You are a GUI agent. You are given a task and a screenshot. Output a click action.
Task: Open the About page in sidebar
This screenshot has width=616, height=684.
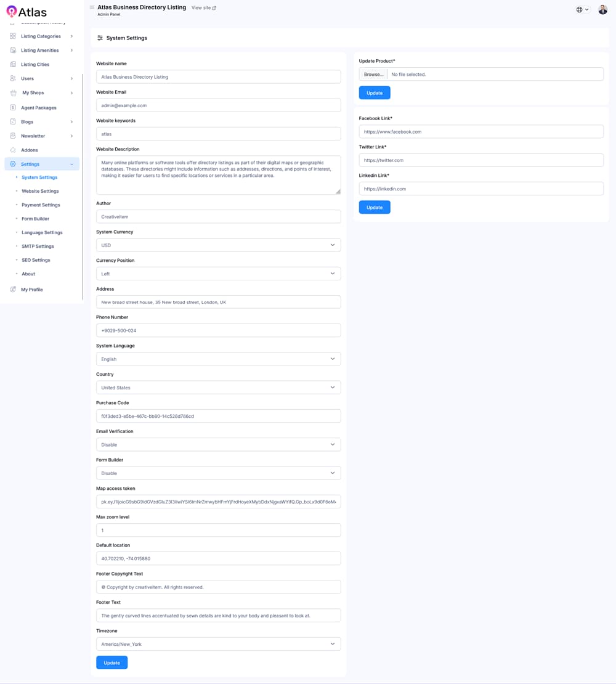[28, 274]
